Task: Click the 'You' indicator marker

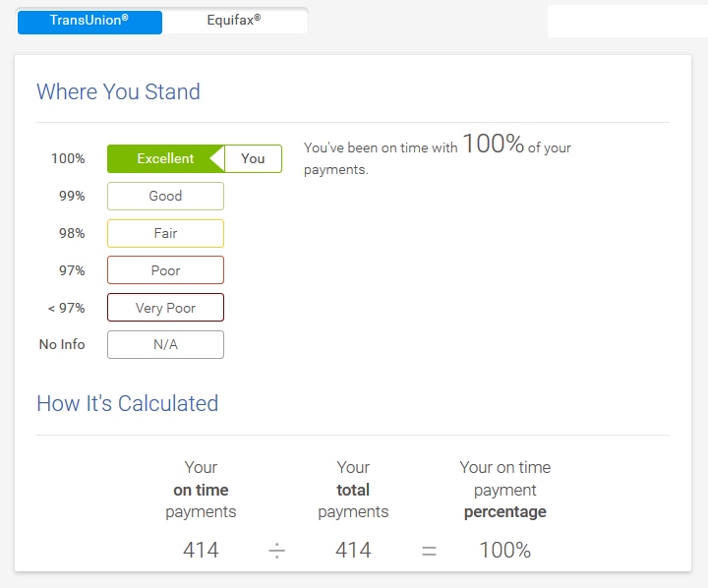Action: click(254, 158)
